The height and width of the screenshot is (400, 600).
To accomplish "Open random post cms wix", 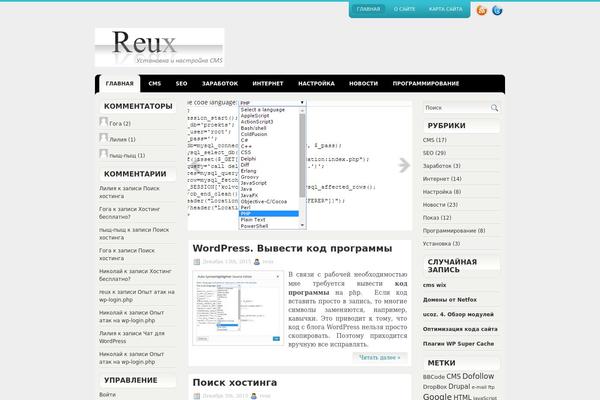I will (434, 285).
